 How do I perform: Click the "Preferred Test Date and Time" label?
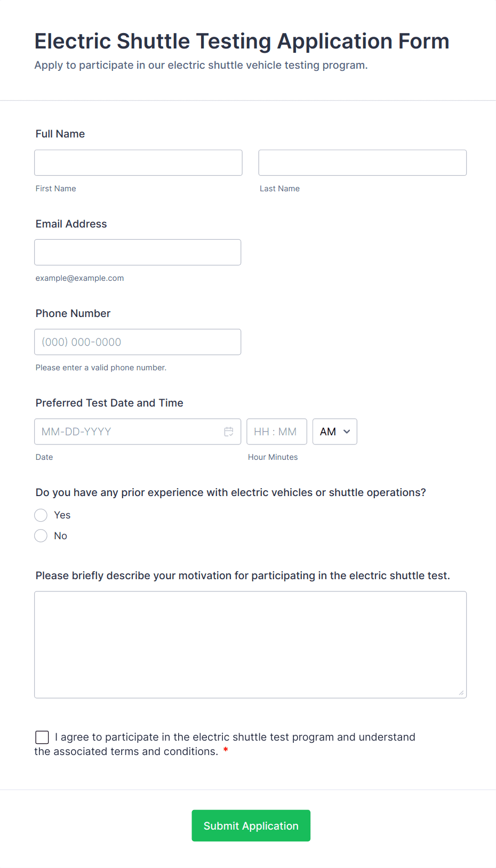pos(109,403)
